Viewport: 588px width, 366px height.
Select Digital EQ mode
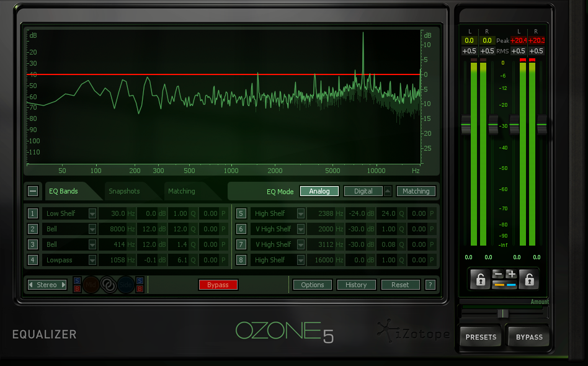tap(363, 191)
